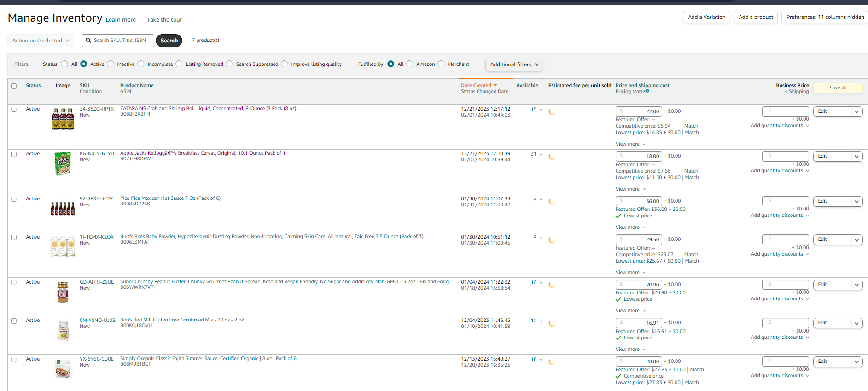Sort by the Date Created column header
868x391 pixels.
point(476,86)
